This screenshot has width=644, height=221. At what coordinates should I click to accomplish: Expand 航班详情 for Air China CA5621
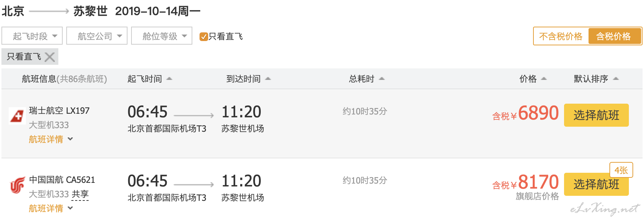tap(51, 208)
